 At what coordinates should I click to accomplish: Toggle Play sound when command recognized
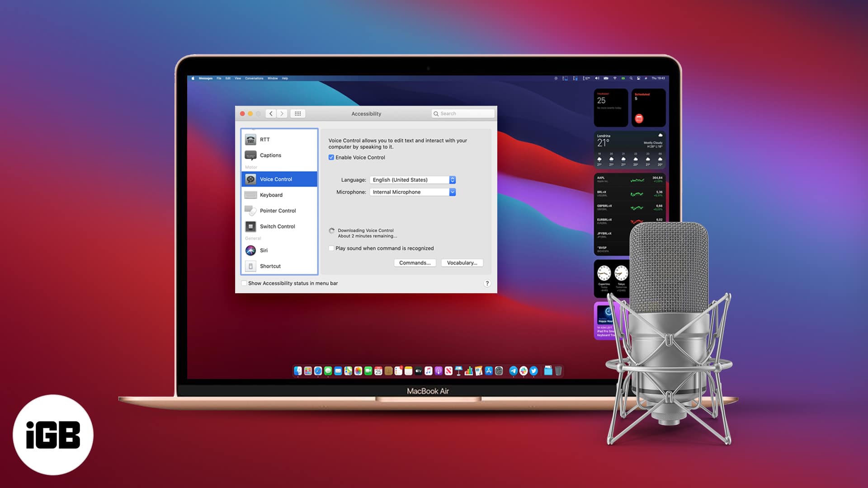[331, 248]
